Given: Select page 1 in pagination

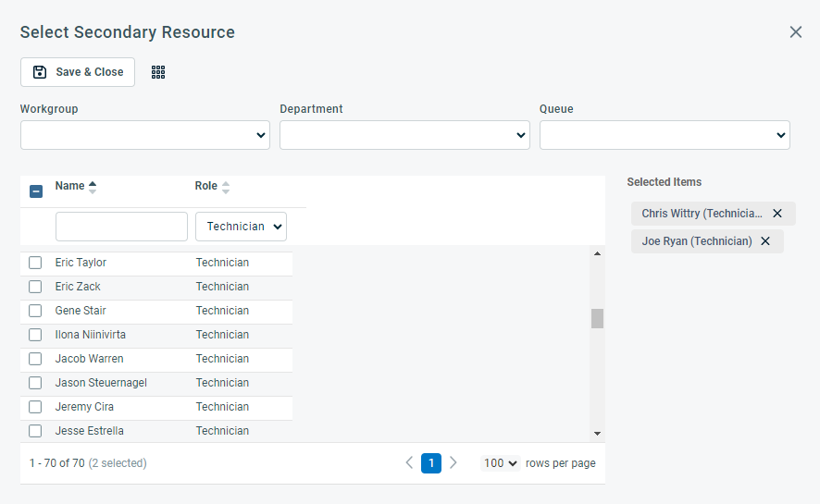Looking at the screenshot, I should [431, 463].
